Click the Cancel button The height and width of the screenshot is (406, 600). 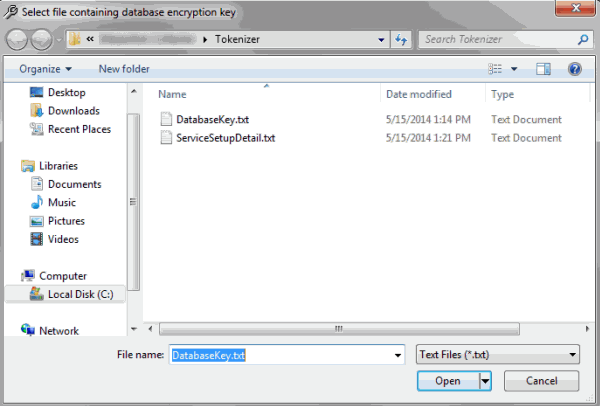(541, 381)
